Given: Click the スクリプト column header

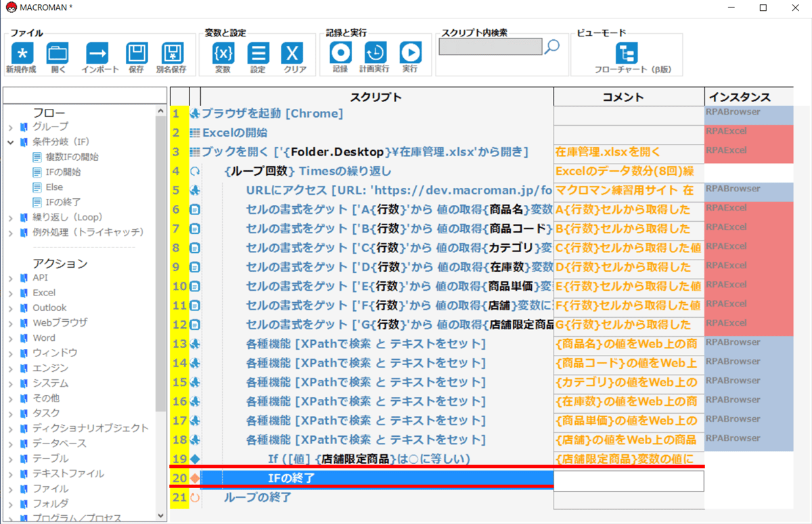Looking at the screenshot, I should (377, 97).
